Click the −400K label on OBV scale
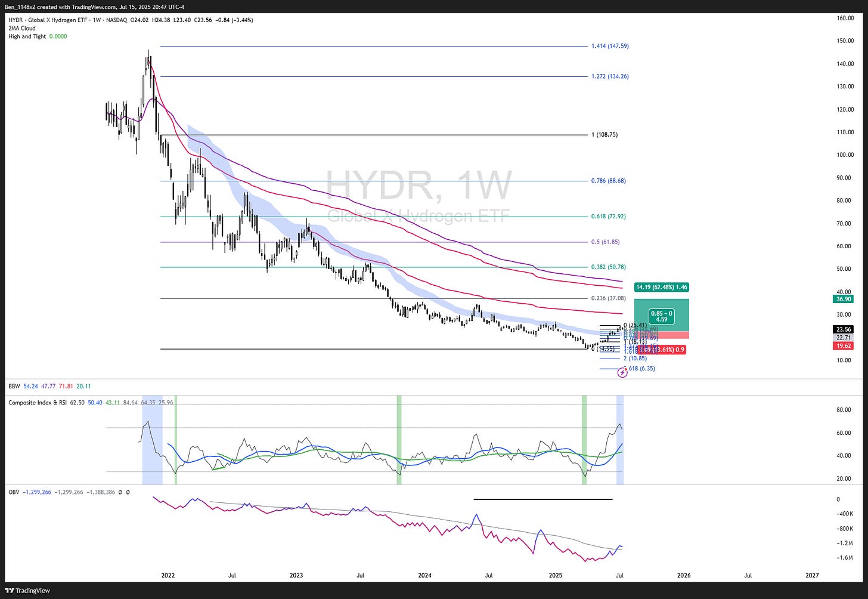 click(x=845, y=514)
